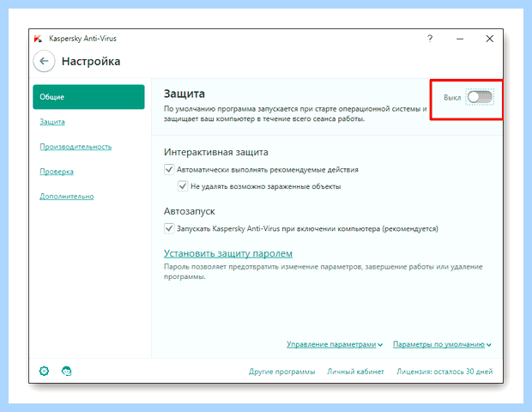
Task: Click the Интерактивная защита heading
Action: [x=216, y=152]
